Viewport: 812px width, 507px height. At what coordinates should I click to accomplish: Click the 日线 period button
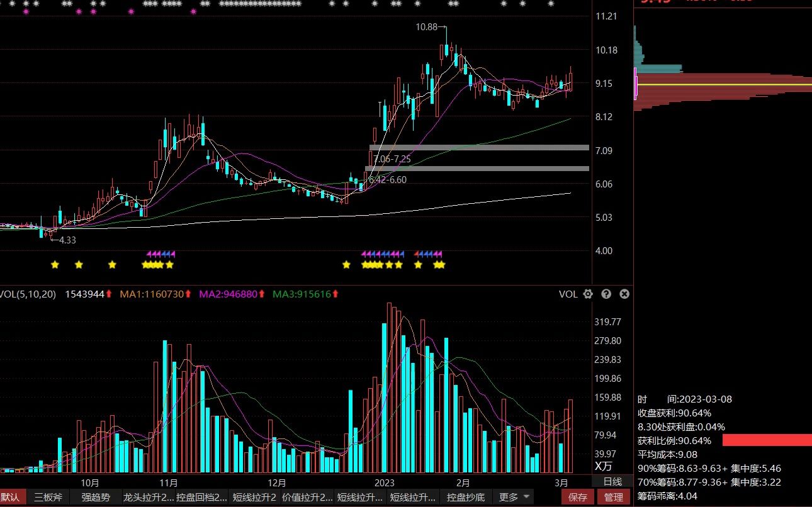click(612, 481)
